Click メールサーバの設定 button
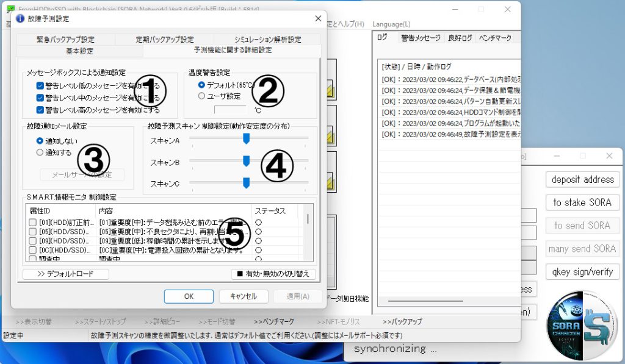 [82, 175]
